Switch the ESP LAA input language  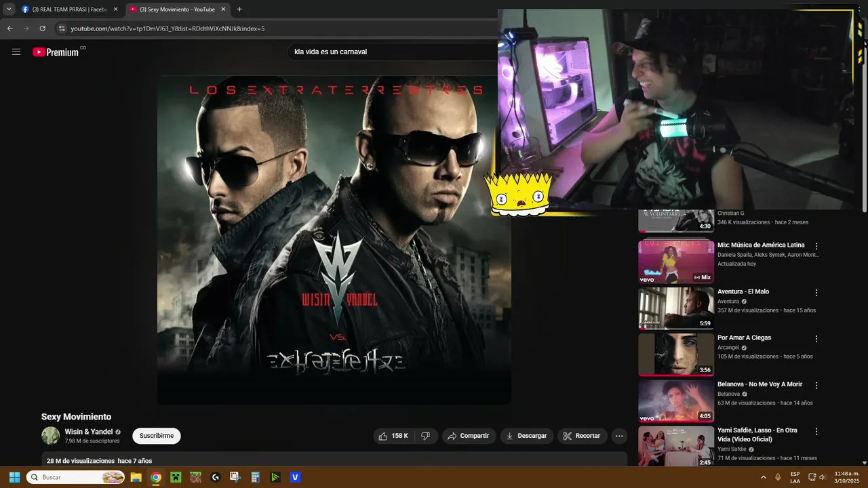[x=795, y=477]
